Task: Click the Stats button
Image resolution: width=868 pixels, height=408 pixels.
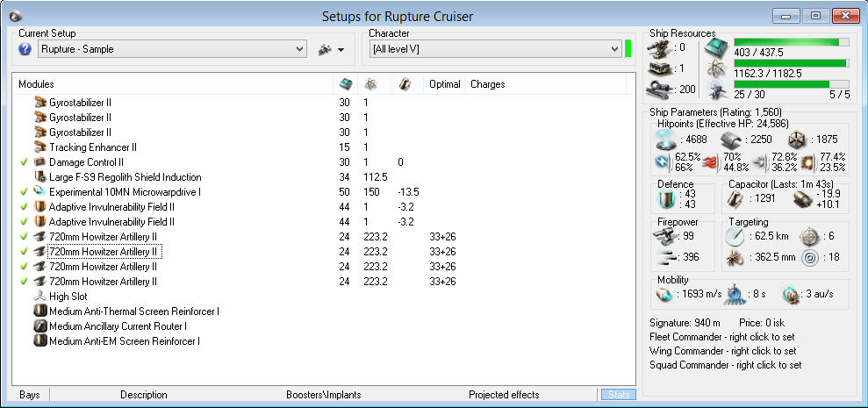Action: pyautogui.click(x=616, y=395)
